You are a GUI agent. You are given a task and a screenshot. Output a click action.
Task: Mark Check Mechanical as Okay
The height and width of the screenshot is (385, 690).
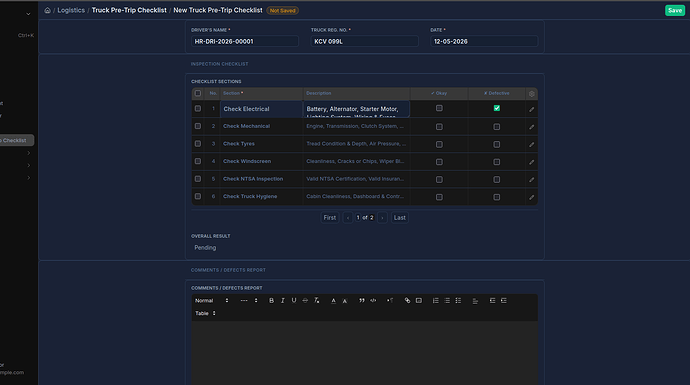[x=439, y=127]
